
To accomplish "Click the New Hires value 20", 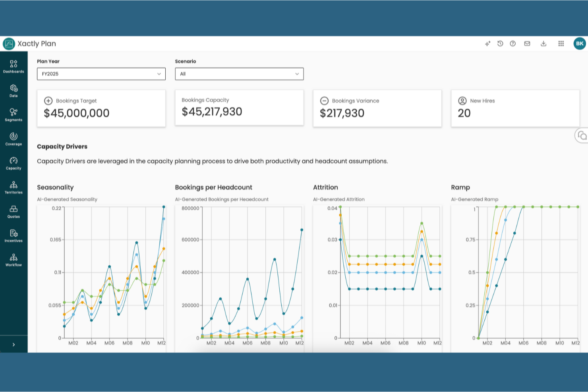I will click(464, 113).
